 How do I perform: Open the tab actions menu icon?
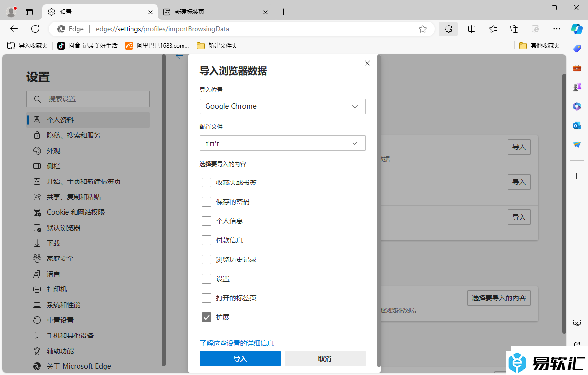point(30,12)
